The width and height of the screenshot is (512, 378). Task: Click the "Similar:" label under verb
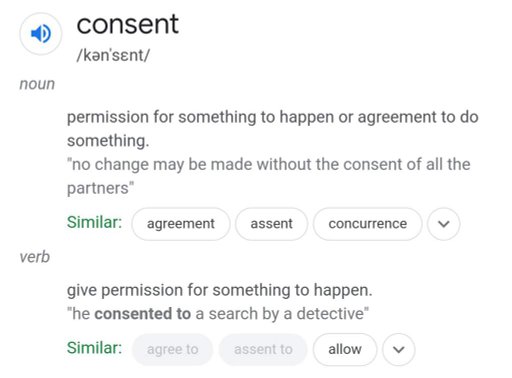coord(94,348)
